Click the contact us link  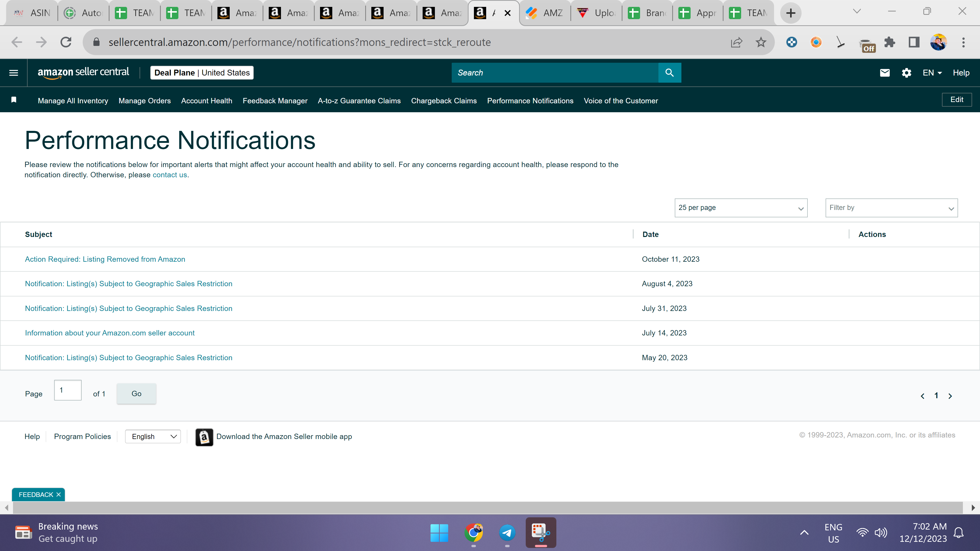tap(170, 175)
